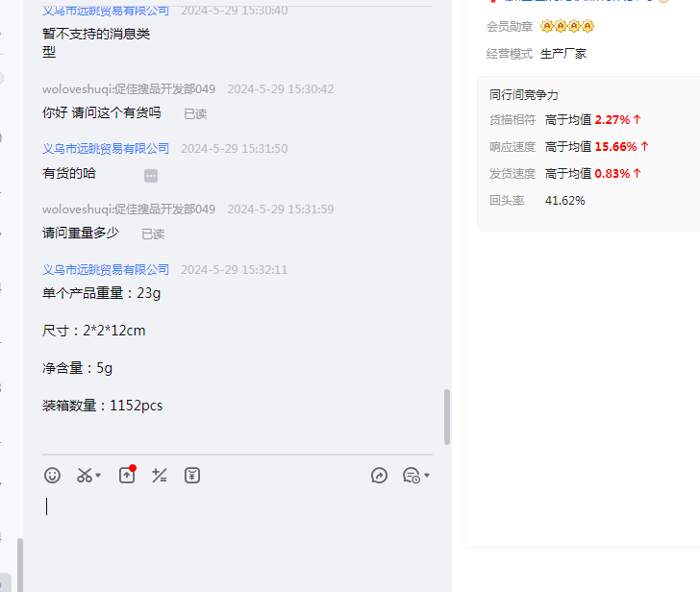Click sender name woloveshuqi at 15:30:42
The height and width of the screenshot is (592, 700).
tap(129, 88)
